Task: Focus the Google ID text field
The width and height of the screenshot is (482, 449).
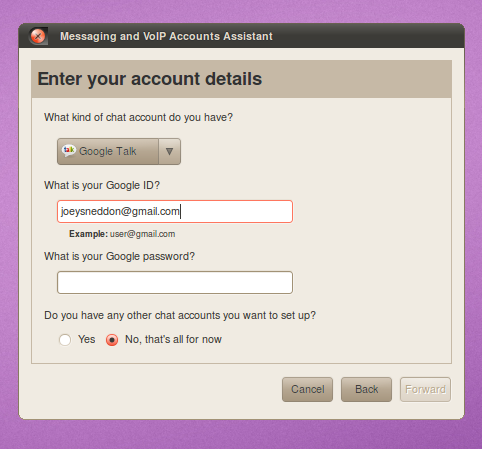Action: (x=175, y=211)
